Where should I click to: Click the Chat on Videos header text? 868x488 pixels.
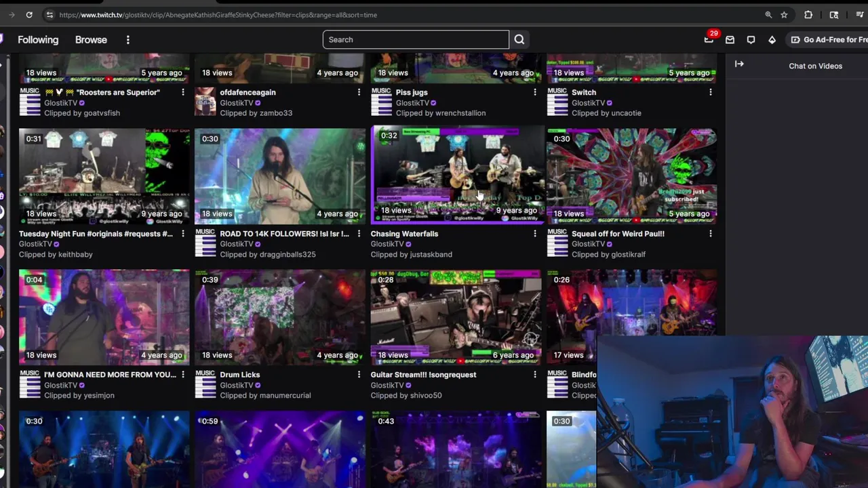click(815, 66)
